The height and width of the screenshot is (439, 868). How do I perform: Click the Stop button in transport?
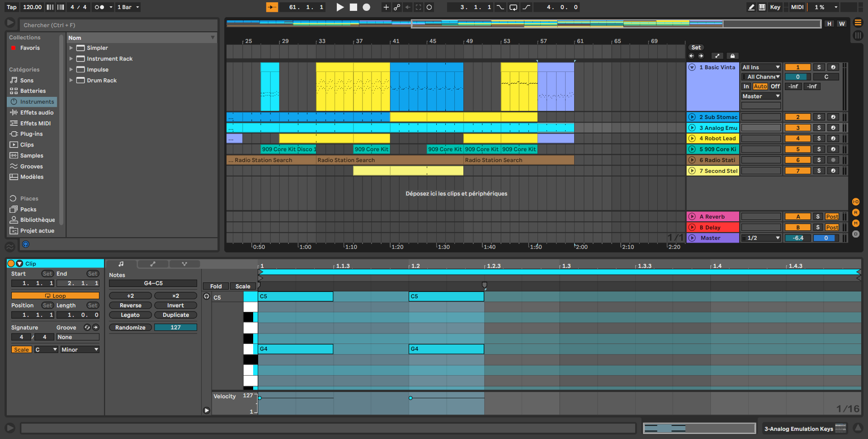[354, 7]
